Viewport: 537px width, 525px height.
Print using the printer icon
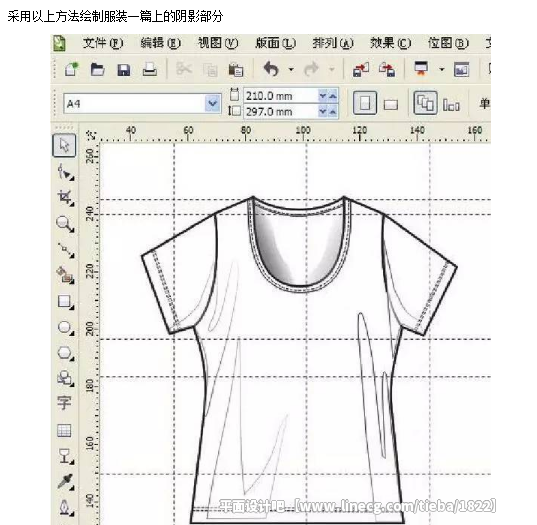point(150,70)
